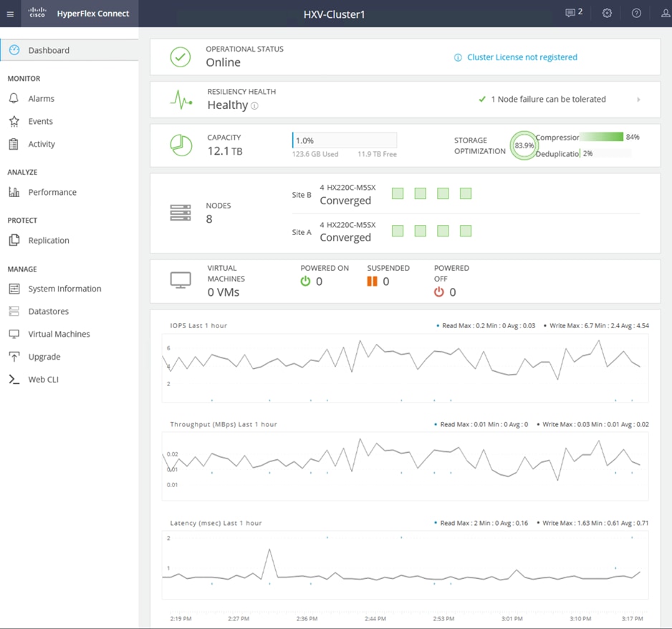Click the Events star icon
This screenshot has width=672, height=629.
click(14, 122)
